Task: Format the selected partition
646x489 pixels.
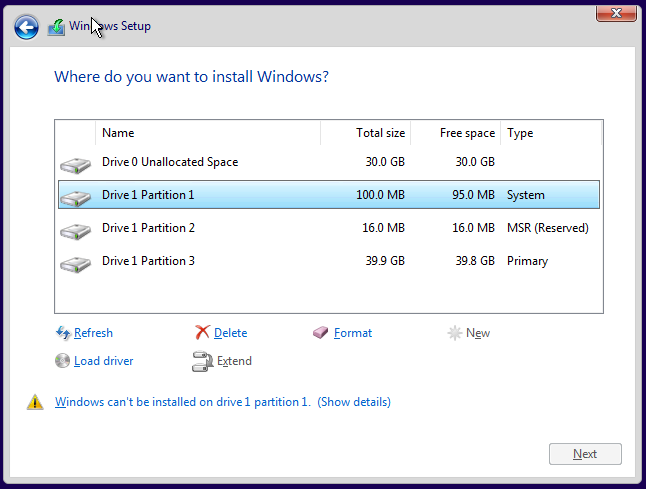Action: (353, 333)
